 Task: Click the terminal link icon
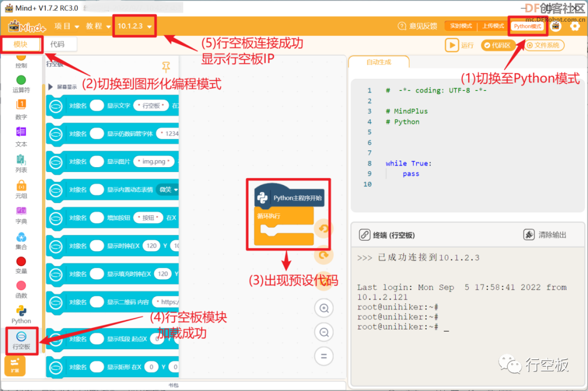point(364,235)
